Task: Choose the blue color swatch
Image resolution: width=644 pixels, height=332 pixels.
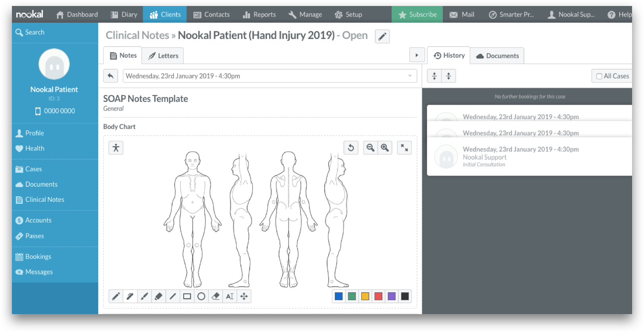Action: 339,296
